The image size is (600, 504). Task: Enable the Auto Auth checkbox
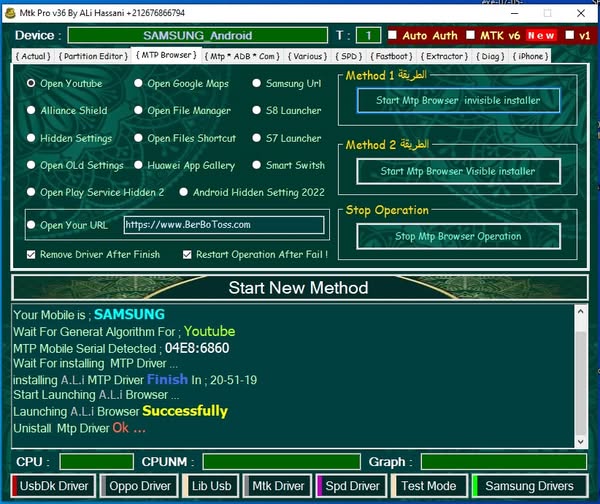coord(393,36)
